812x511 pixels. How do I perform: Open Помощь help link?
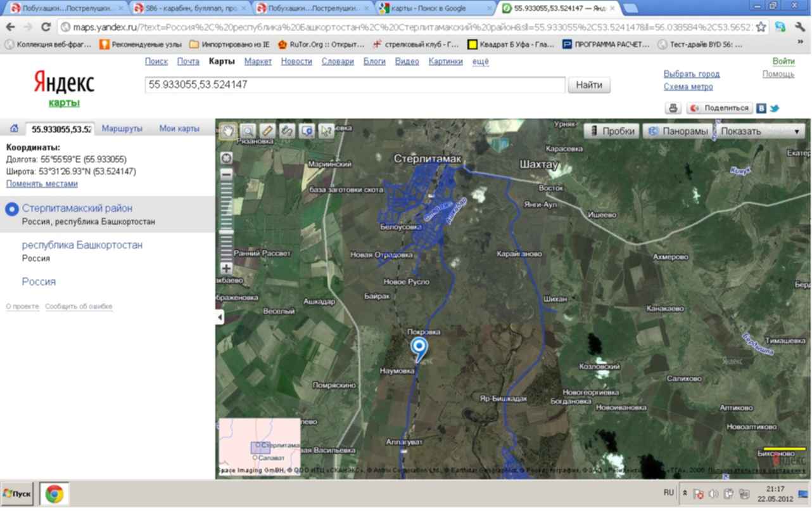click(x=778, y=74)
